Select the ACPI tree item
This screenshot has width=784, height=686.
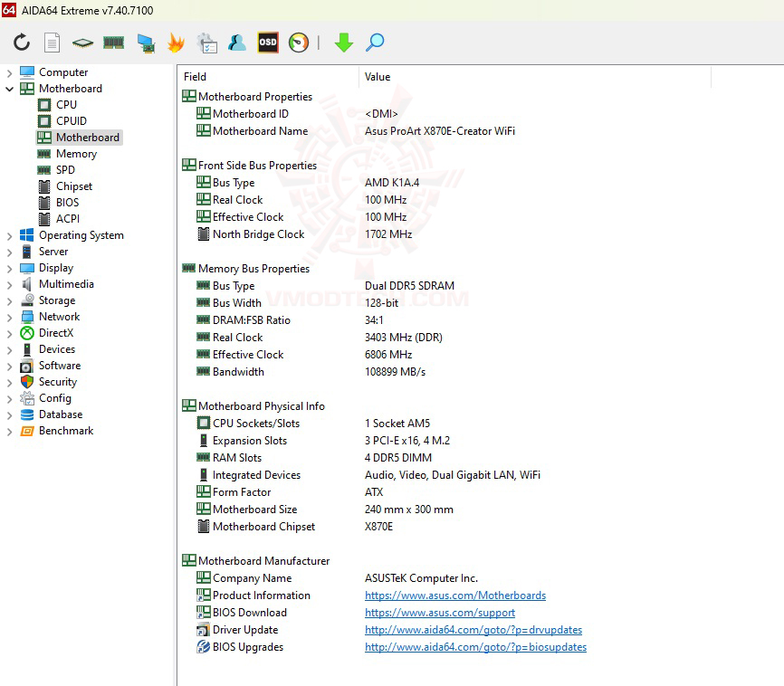(68, 219)
